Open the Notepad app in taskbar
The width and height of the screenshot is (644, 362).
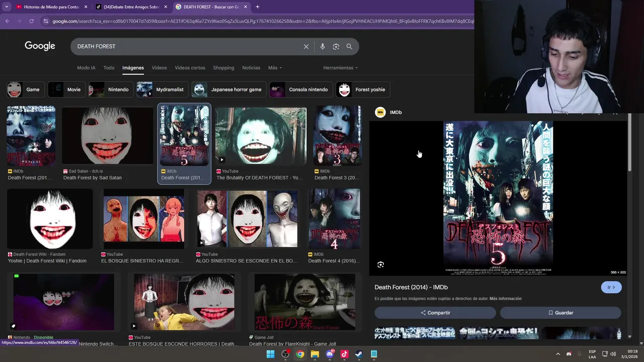(x=374, y=354)
